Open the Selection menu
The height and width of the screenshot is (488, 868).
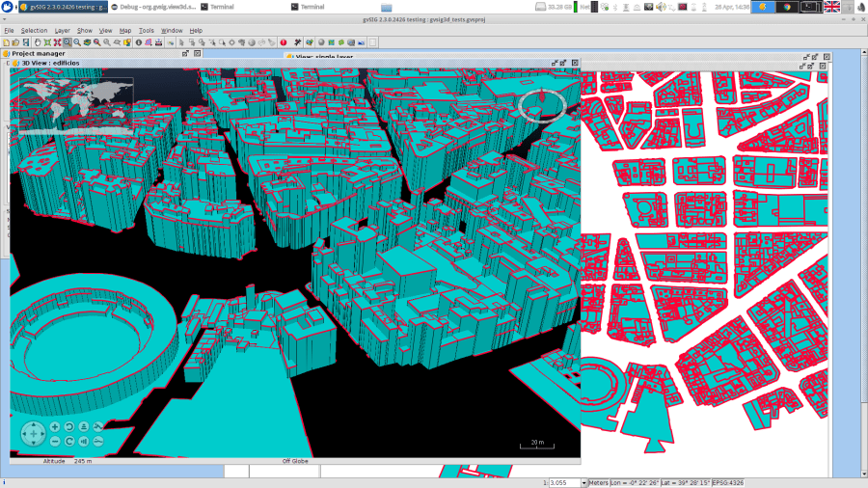click(34, 30)
